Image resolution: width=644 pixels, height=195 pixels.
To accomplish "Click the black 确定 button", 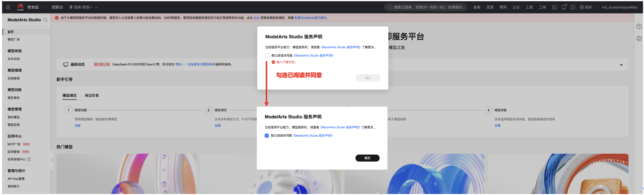I will (367, 158).
